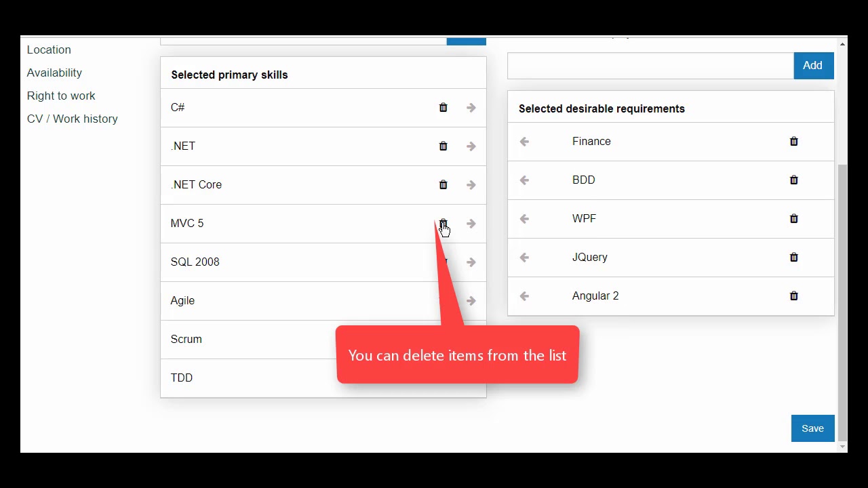Move .NET Core right with arrow
This screenshot has height=488, width=868.
coord(471,185)
